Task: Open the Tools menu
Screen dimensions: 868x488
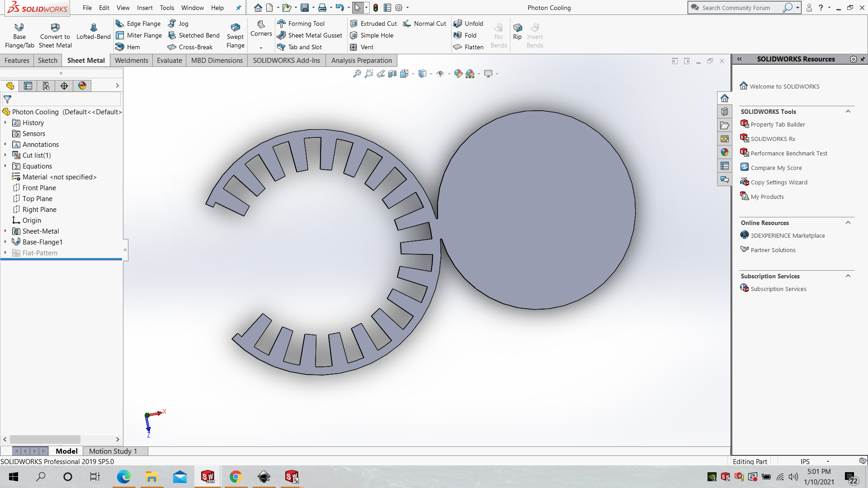Action: (167, 8)
